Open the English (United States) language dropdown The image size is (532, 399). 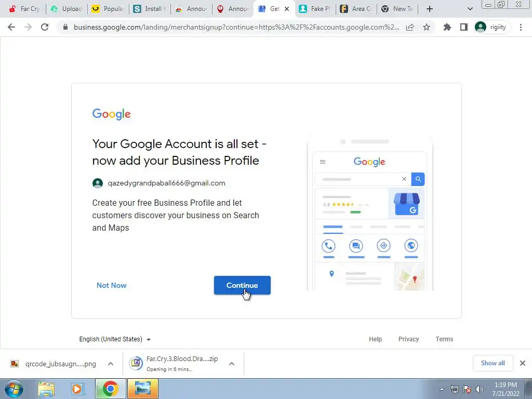coord(115,339)
